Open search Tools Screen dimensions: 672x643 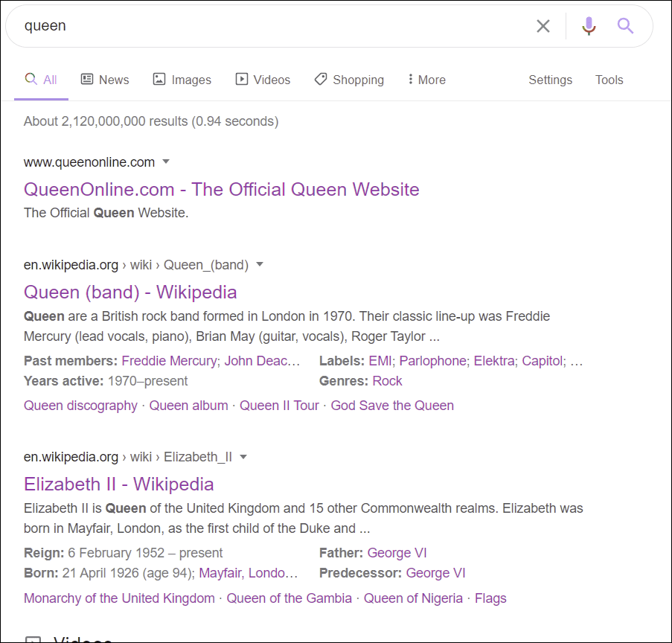point(609,80)
